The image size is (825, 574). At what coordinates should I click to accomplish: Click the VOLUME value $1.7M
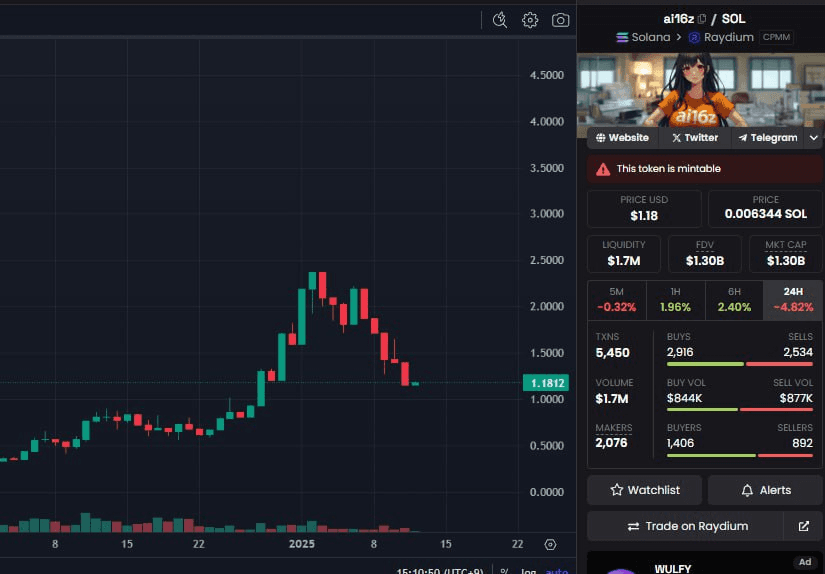tap(612, 399)
